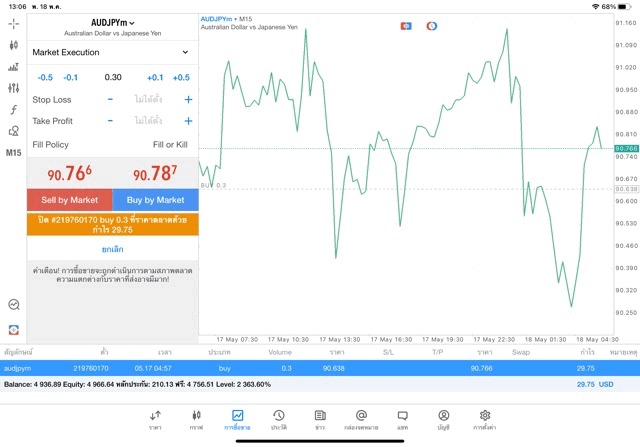640x447 pixels.
Task: Decrease volume by -0.5
Action: pyautogui.click(x=45, y=78)
